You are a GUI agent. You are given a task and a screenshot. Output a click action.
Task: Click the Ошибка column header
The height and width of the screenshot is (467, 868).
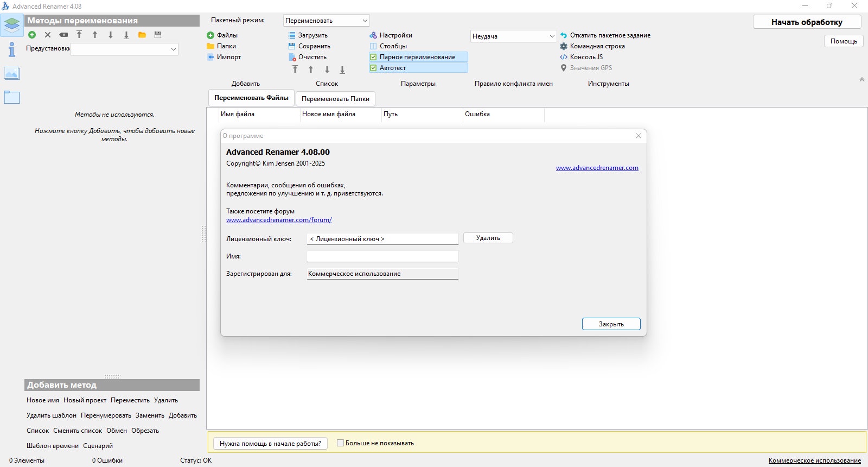(x=503, y=114)
